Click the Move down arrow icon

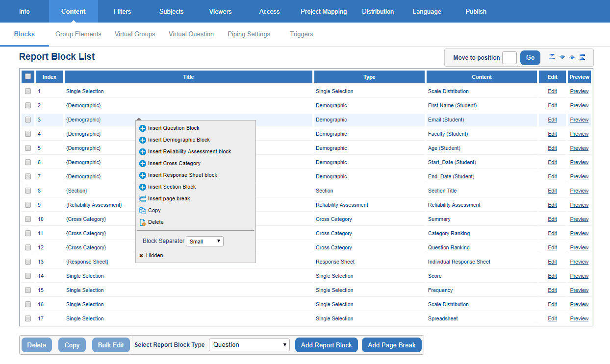(562, 57)
